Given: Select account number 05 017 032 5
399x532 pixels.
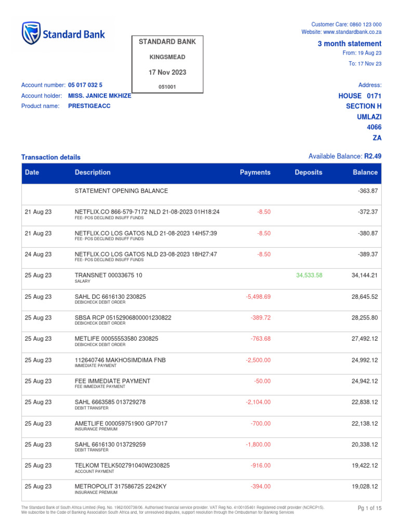Looking at the screenshot, I should (x=85, y=85).
